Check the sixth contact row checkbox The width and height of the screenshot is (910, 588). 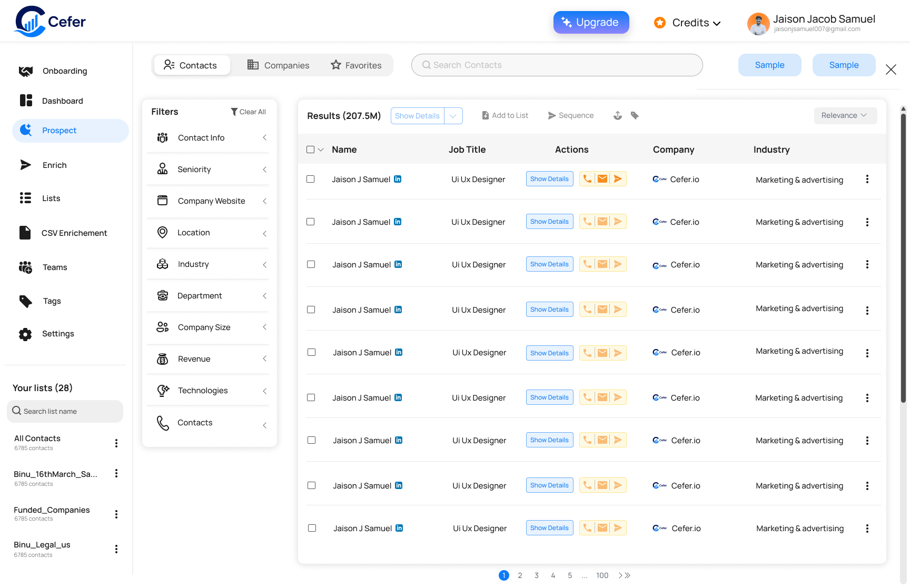311,397
